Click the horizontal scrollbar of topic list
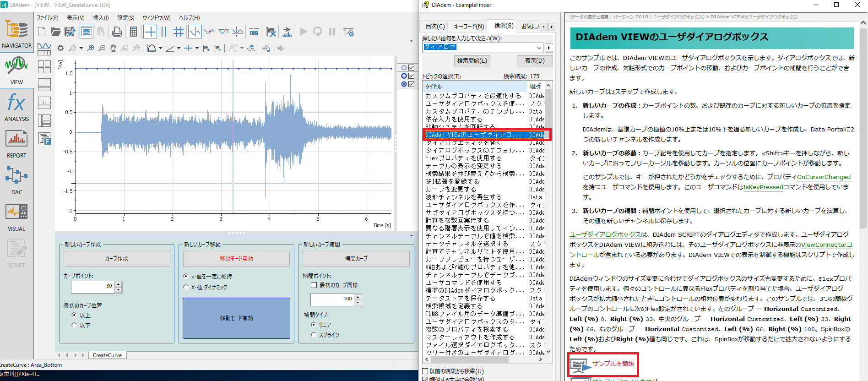This screenshot has height=381, width=868. (x=484, y=359)
